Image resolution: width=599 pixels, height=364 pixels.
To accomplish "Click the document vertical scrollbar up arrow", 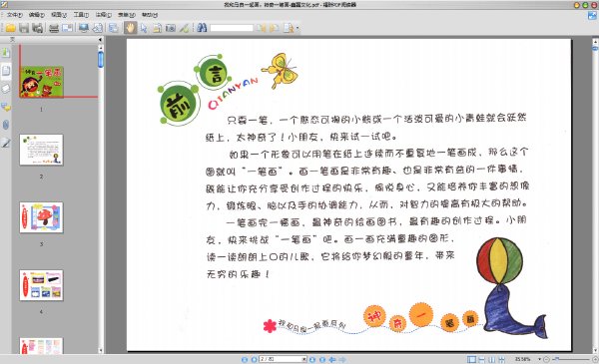I will pos(595,41).
